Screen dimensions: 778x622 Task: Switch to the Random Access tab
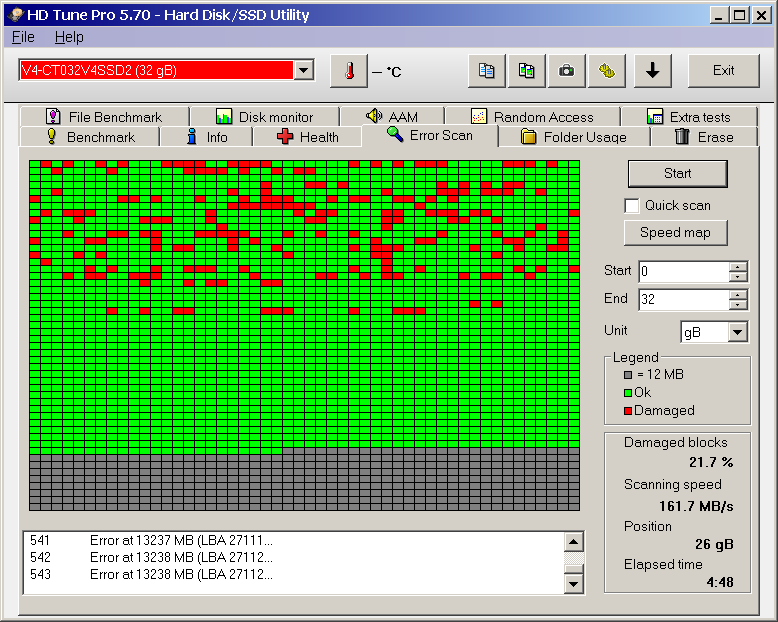point(532,117)
